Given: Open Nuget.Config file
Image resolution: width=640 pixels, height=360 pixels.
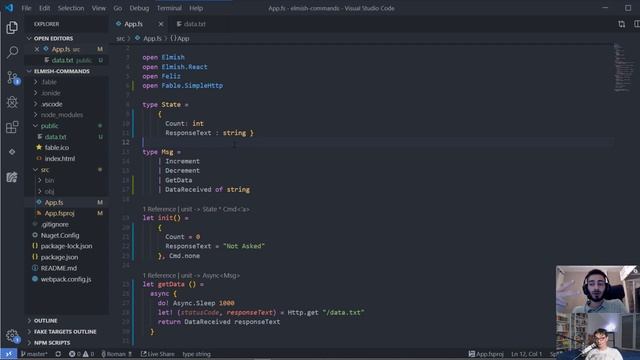Looking at the screenshot, I should [x=60, y=236].
